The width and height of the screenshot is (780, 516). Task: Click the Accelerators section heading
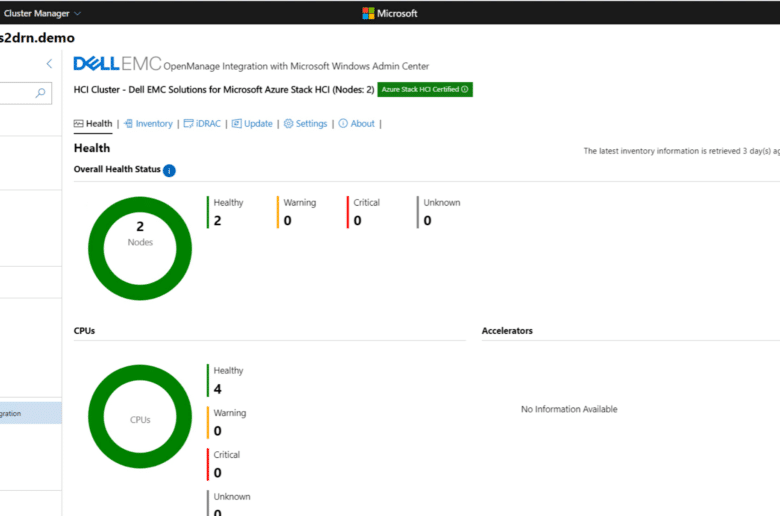tap(507, 331)
